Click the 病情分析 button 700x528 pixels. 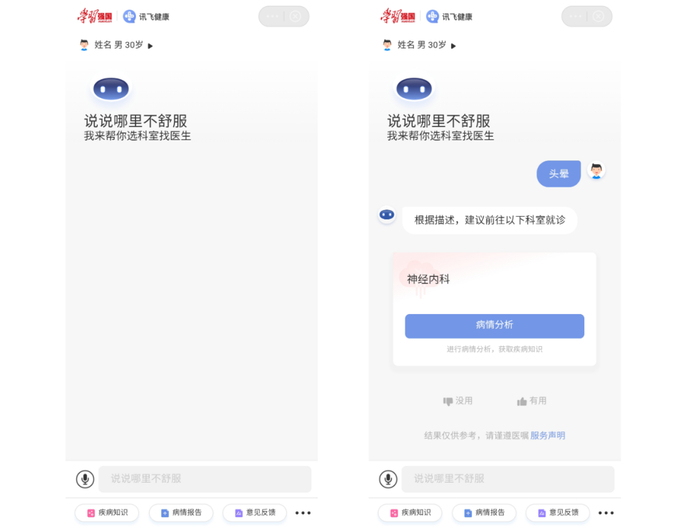(x=495, y=326)
